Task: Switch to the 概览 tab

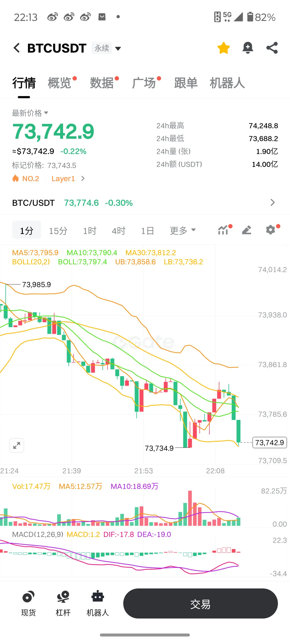Action: 60,83
